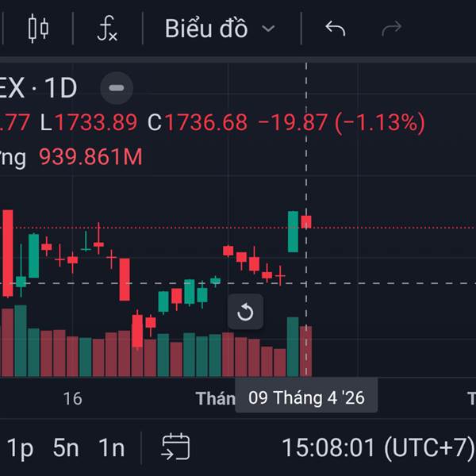The height and width of the screenshot is (476, 476).
Task: Redo the chart action
Action: 392,29
